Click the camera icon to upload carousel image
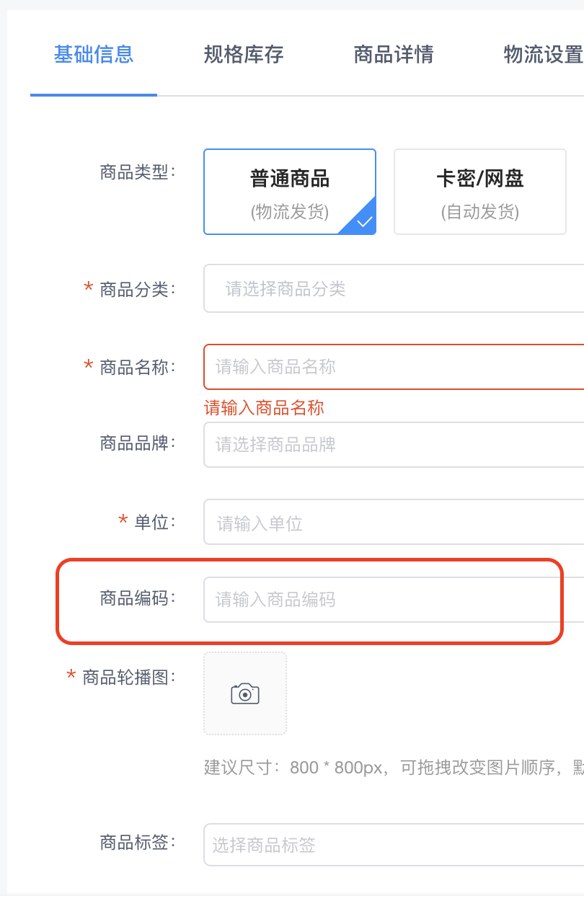This screenshot has width=584, height=924. pos(245,693)
